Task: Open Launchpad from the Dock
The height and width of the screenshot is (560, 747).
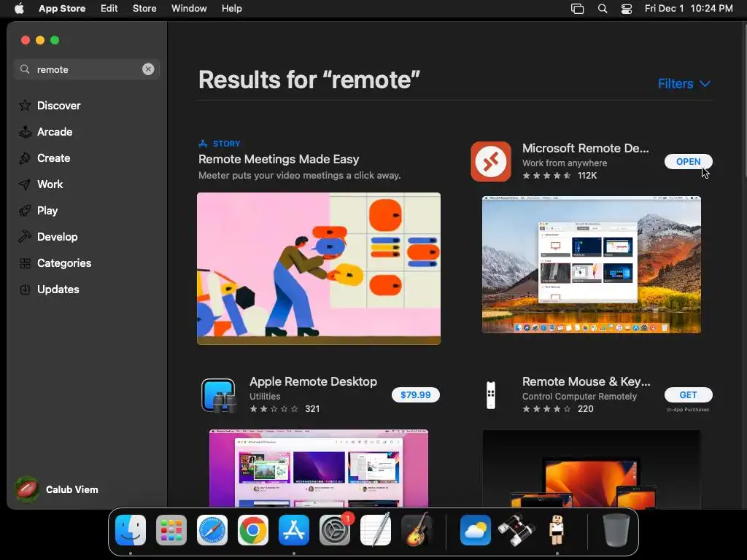Action: pos(171,530)
